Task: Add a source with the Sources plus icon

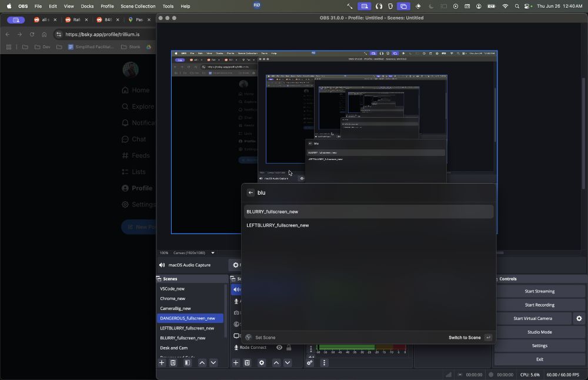Action: click(x=236, y=363)
